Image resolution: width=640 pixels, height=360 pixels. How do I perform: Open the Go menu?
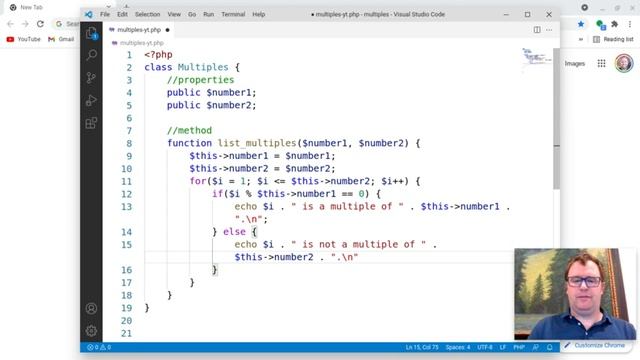tap(192, 14)
